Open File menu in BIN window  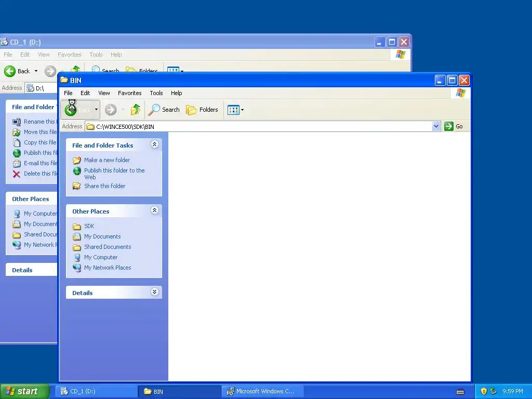(68, 93)
